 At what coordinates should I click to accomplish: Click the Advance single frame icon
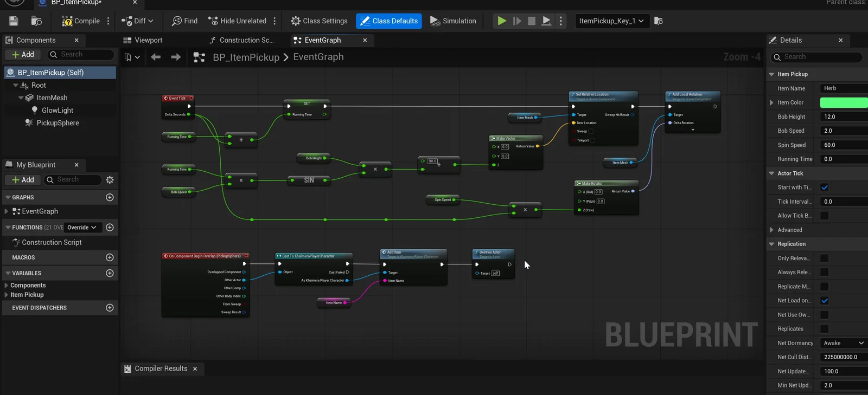pos(517,21)
